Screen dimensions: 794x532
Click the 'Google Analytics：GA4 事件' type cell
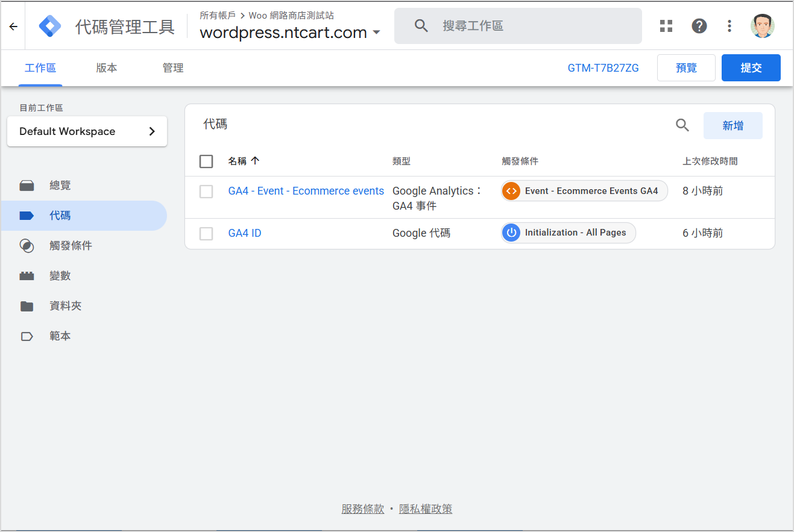pos(437,198)
